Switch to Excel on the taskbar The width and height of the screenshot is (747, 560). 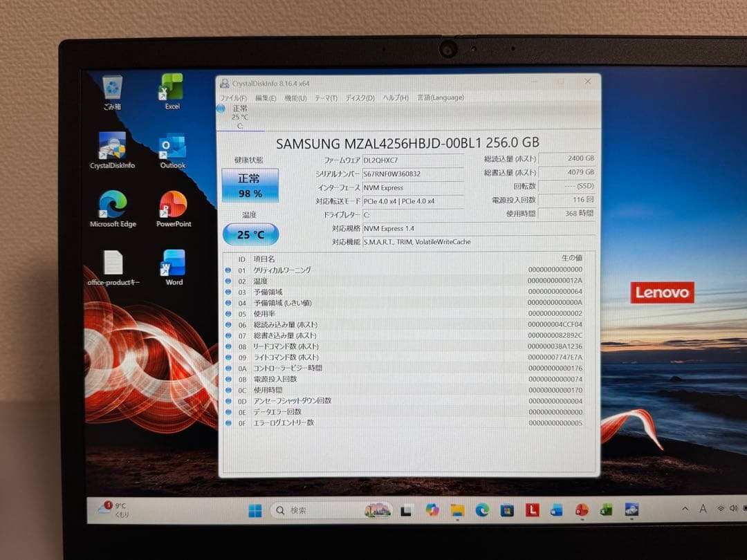(607, 510)
